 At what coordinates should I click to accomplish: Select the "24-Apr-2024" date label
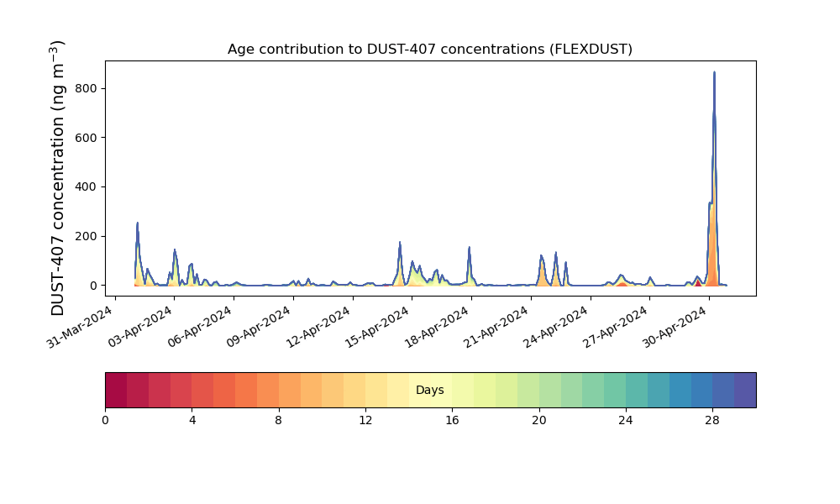coord(557,327)
